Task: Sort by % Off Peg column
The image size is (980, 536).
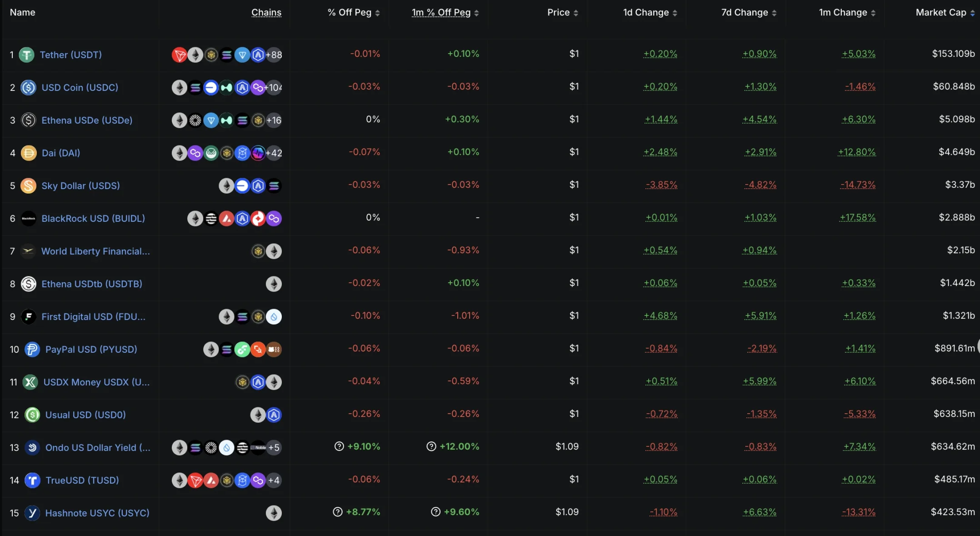Action: point(354,13)
